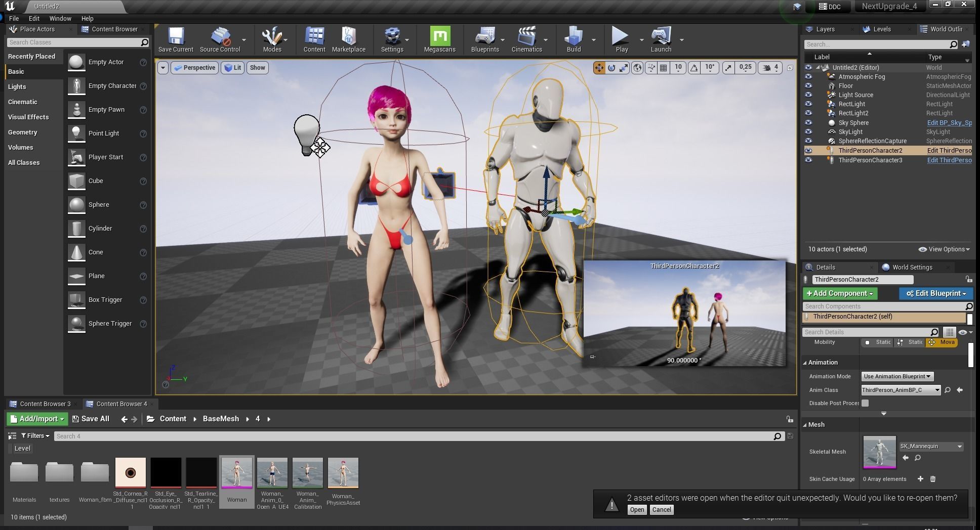This screenshot has height=530, width=980.
Task: Select the Lights category in Place Actors
Action: (17, 87)
